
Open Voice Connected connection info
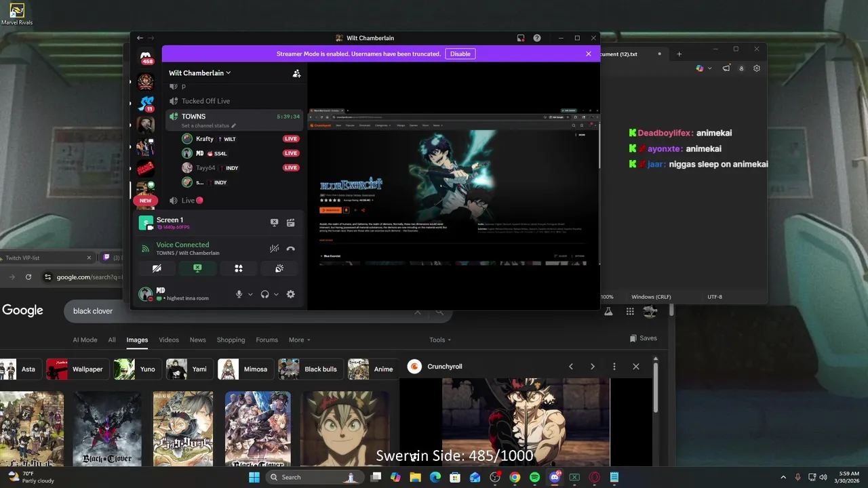click(x=182, y=245)
